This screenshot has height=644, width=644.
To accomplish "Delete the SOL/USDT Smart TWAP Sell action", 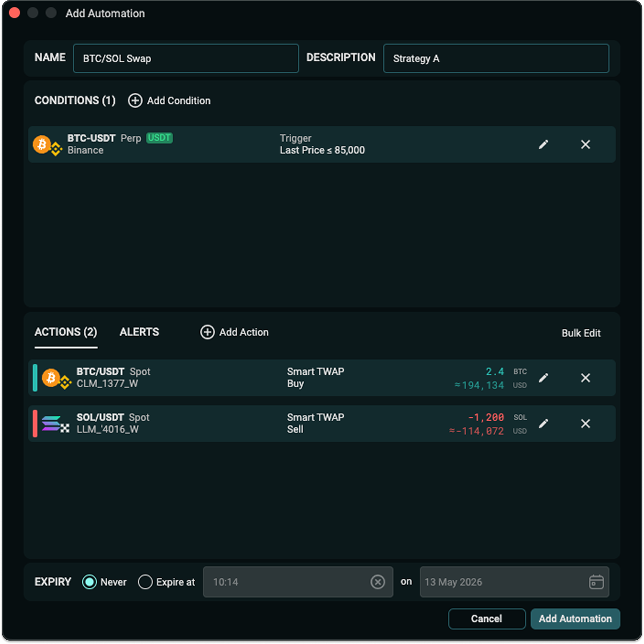I will pos(585,424).
